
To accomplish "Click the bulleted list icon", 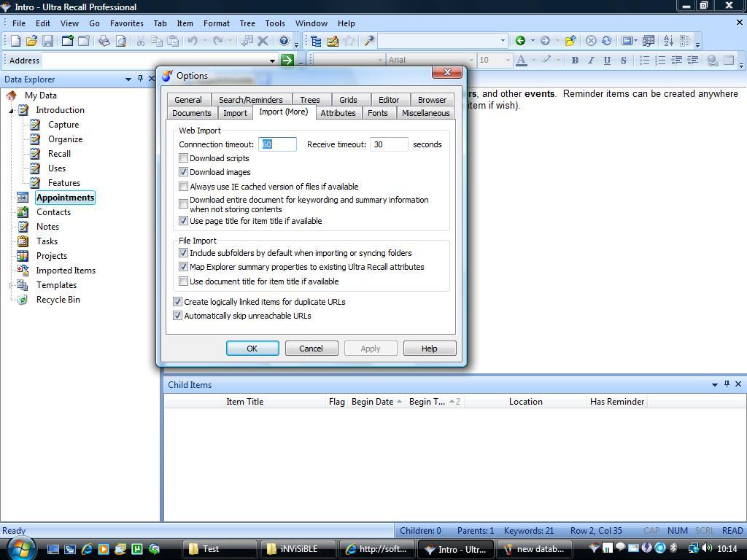I will 644,60.
